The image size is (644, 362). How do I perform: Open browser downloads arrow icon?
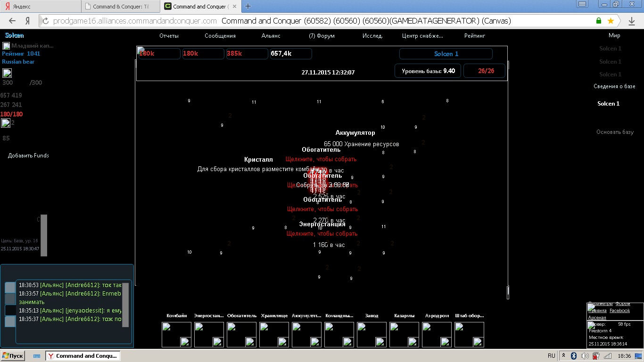point(632,21)
